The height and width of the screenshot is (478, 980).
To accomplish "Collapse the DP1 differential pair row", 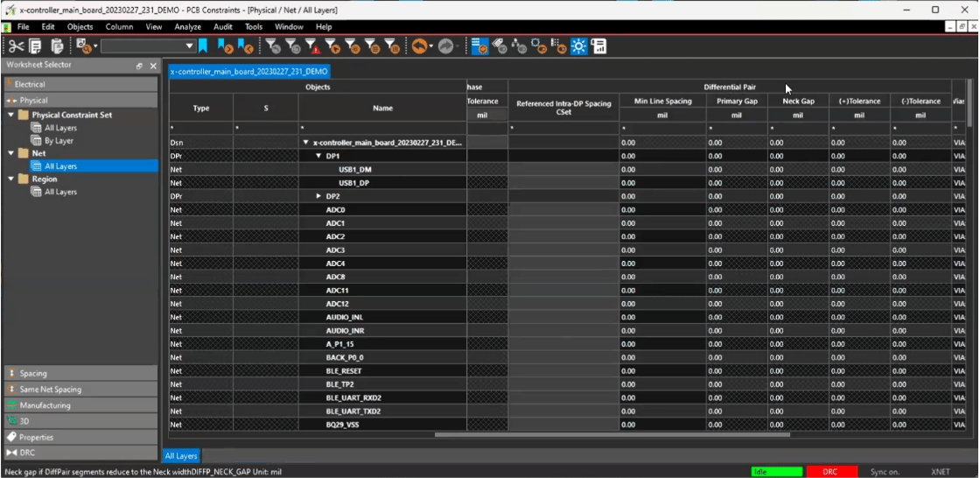I will pos(318,156).
